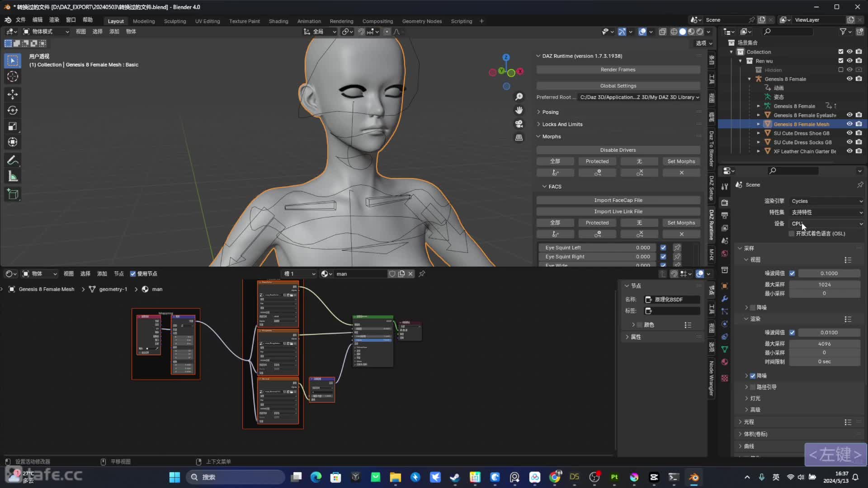Click Import Live Link File button
The width and height of the screenshot is (868, 488).
(618, 211)
